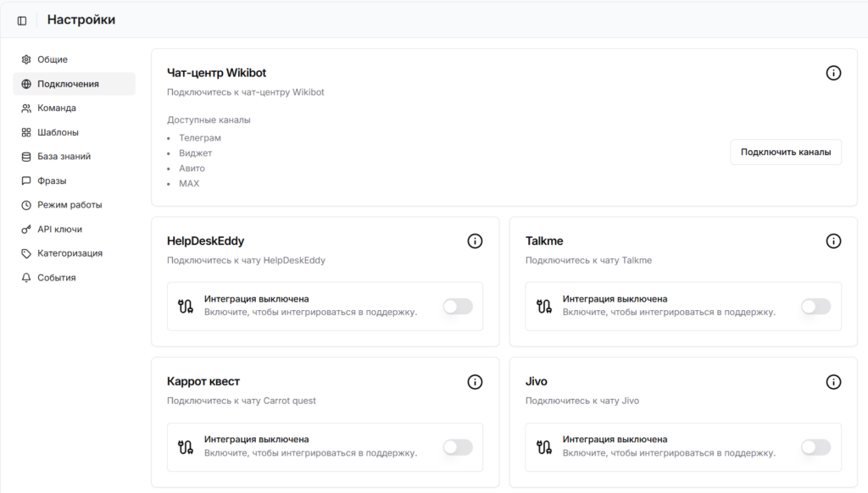Click the key icon beside API ключи
This screenshot has height=493, width=868.
(x=26, y=229)
